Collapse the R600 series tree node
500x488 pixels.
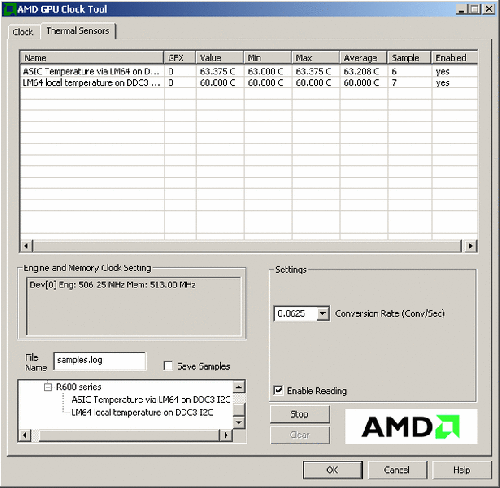(x=48, y=387)
